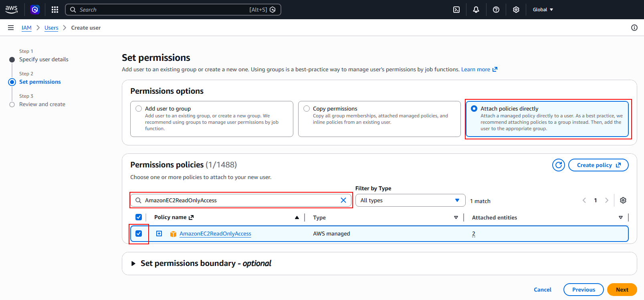Viewport: 644px width, 300px height.
Task: Open the Global region dropdown
Action: click(543, 10)
